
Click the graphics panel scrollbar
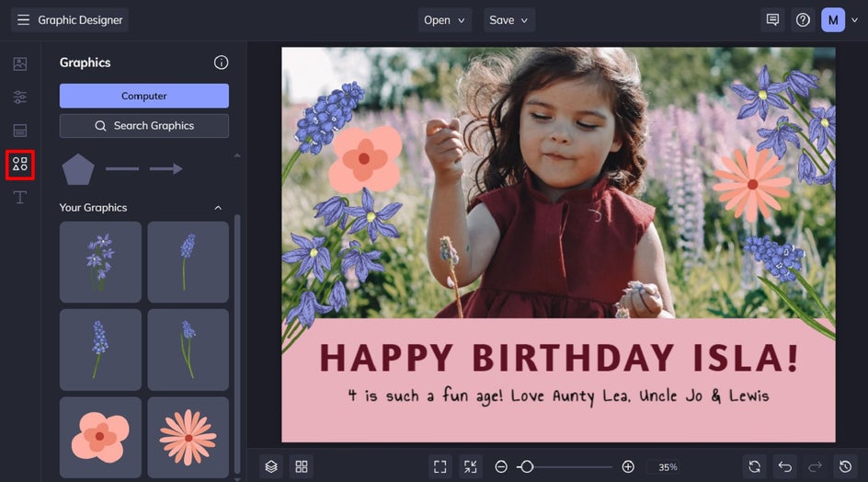[x=237, y=343]
